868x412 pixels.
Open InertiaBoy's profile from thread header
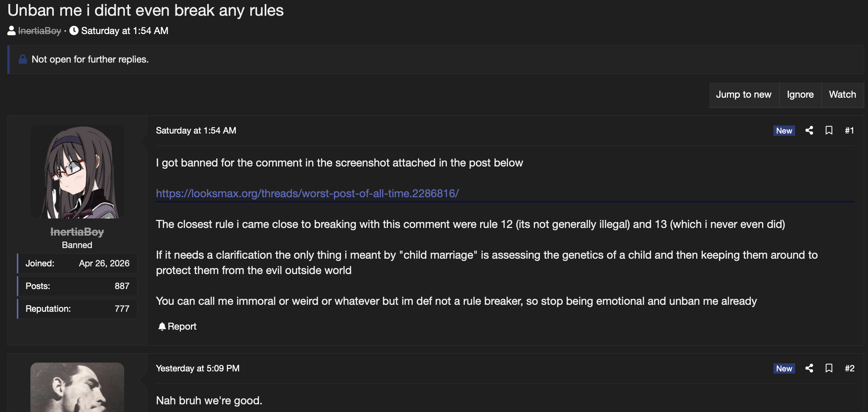click(40, 31)
